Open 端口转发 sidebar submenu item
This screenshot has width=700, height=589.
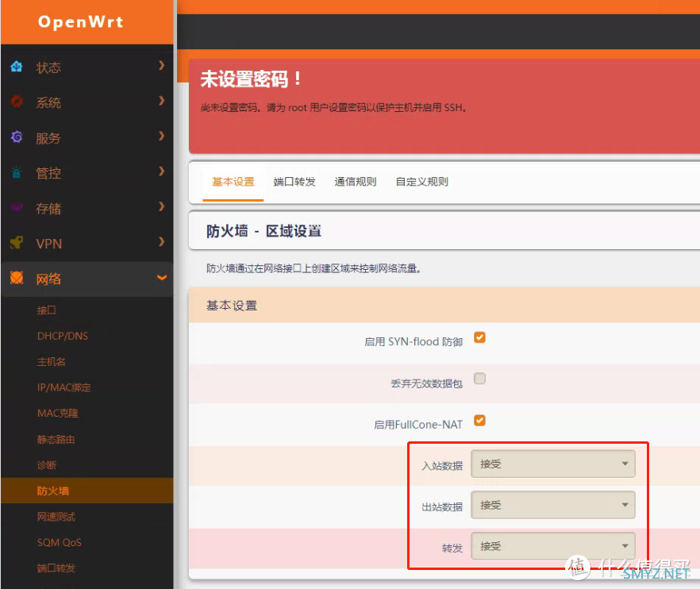point(56,568)
